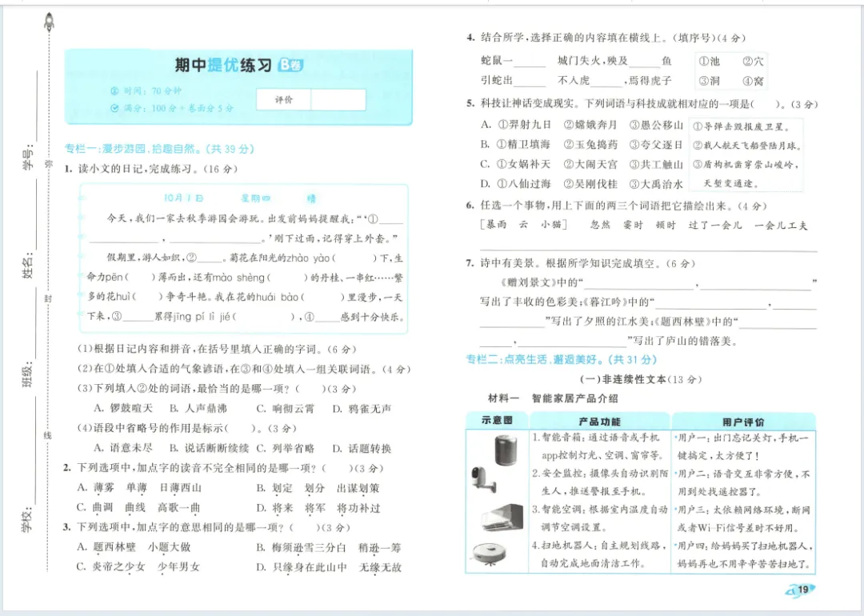Select option B. 划定 划分 出谋划策
This screenshot has width=864, height=616.
pyautogui.click(x=318, y=488)
